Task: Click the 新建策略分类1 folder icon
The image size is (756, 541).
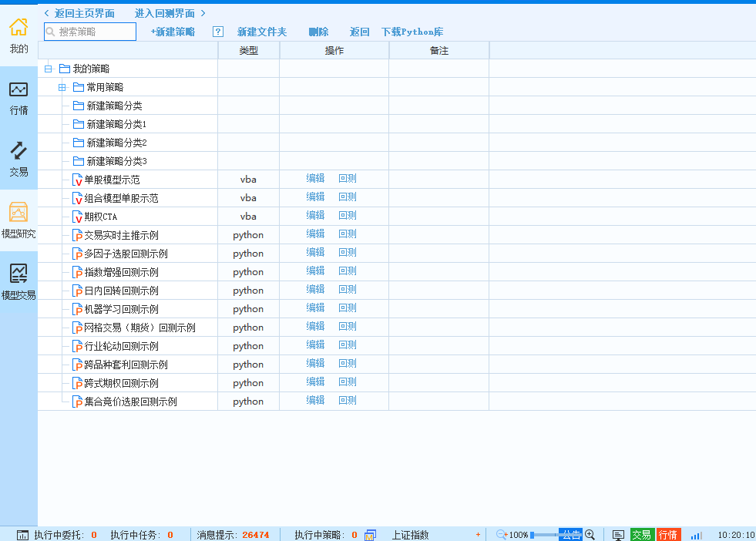Action: [79, 124]
